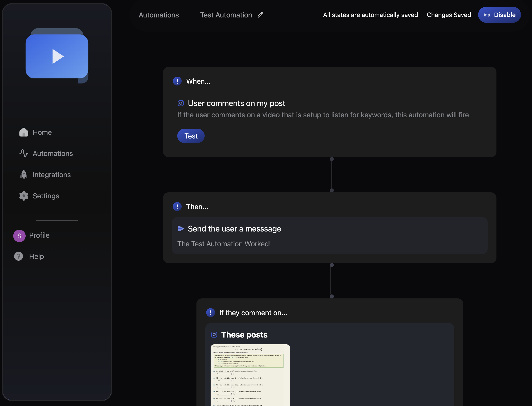Open Profile from the sidebar

[39, 235]
